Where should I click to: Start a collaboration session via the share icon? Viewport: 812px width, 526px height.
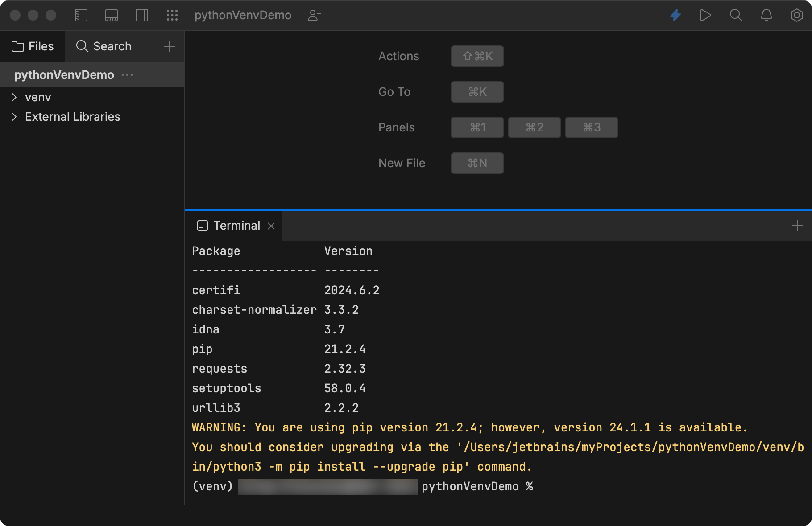(315, 15)
